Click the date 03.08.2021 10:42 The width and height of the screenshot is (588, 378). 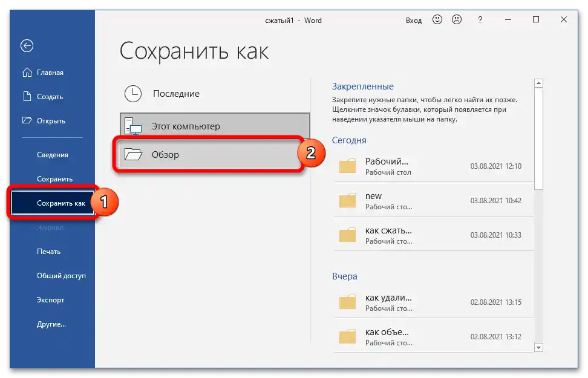click(x=496, y=201)
